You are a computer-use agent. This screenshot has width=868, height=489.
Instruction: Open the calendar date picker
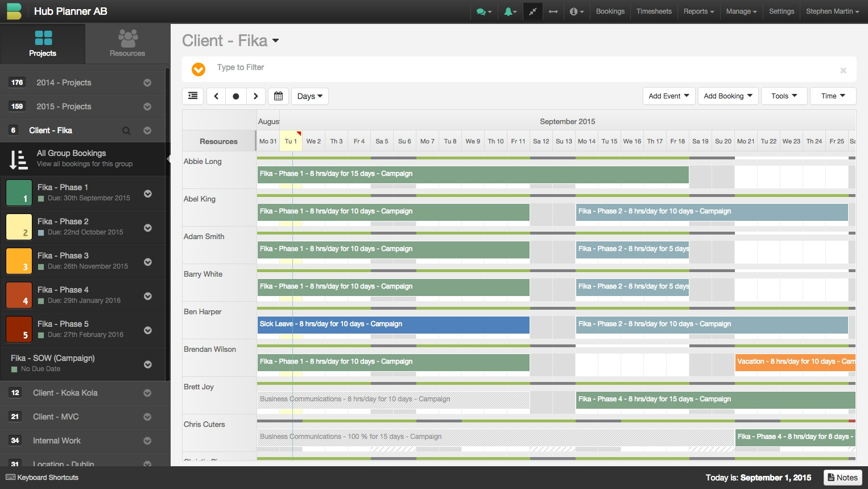[x=278, y=96]
